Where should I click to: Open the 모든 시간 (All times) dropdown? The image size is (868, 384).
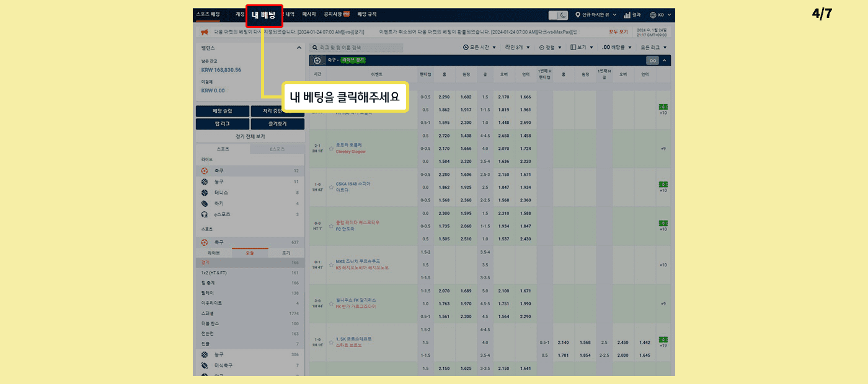pos(479,47)
